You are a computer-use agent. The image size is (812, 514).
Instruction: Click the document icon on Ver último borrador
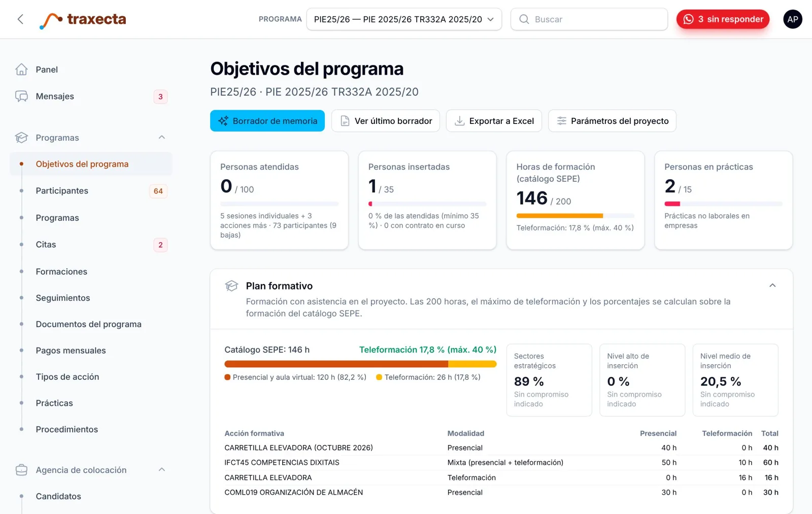click(x=345, y=121)
